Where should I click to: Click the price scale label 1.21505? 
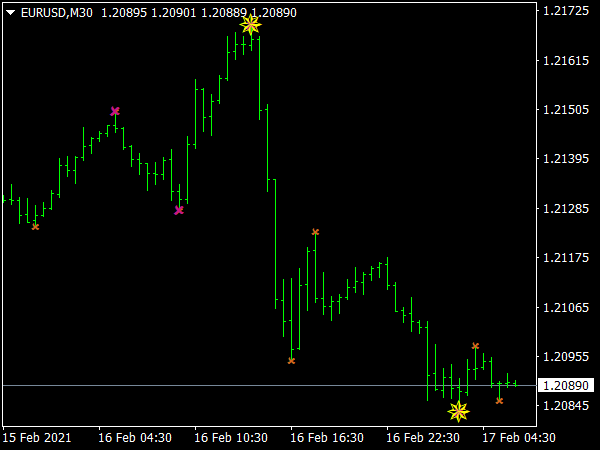[566, 110]
